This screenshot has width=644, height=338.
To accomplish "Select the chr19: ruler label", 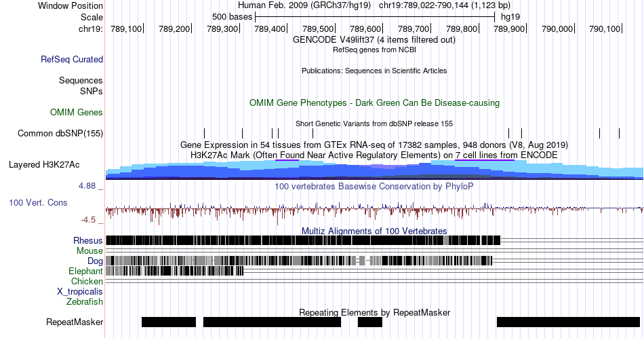I will (91, 29).
